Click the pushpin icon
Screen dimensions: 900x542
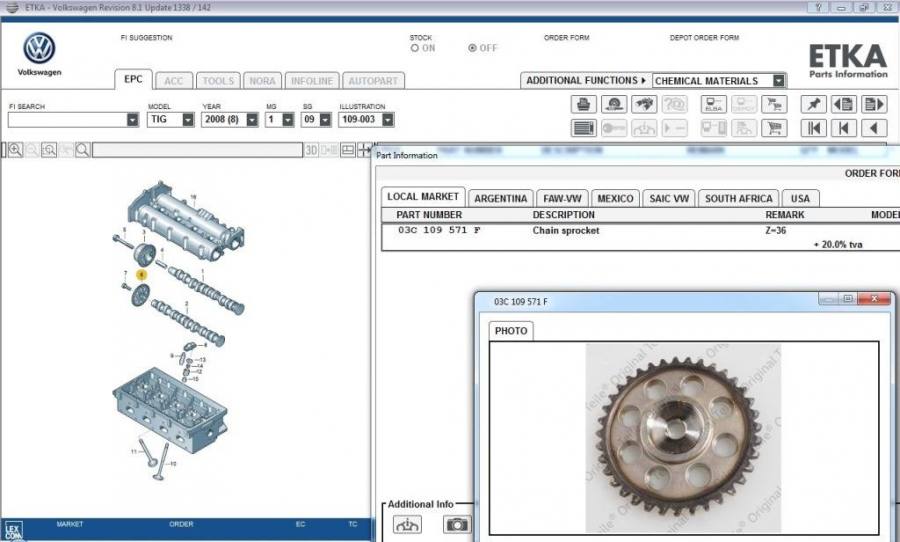[814, 104]
